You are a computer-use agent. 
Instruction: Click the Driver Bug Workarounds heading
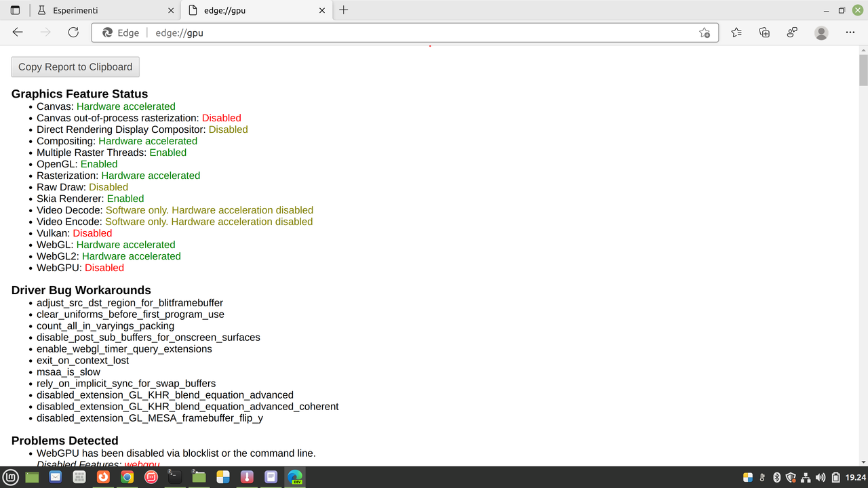(x=81, y=291)
